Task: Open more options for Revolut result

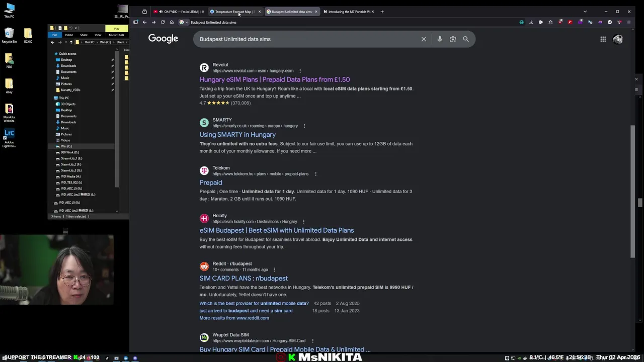Action: (x=300, y=71)
